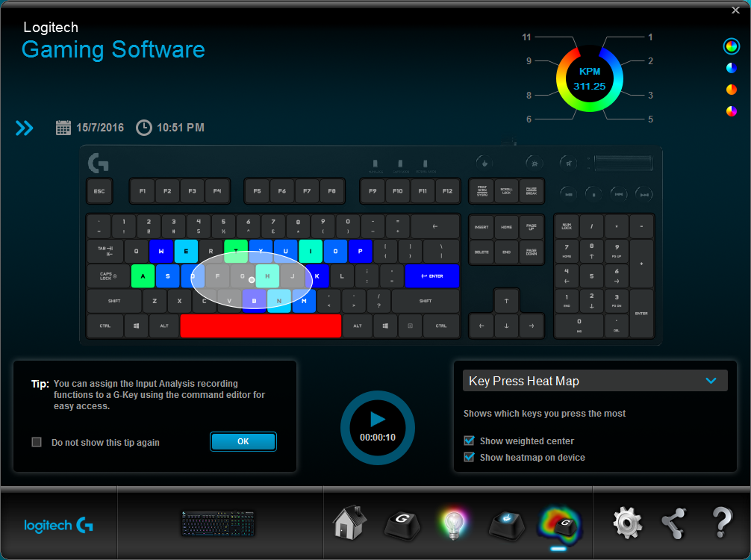The image size is (751, 560).
Task: Click the left Windows key
Action: click(x=136, y=326)
